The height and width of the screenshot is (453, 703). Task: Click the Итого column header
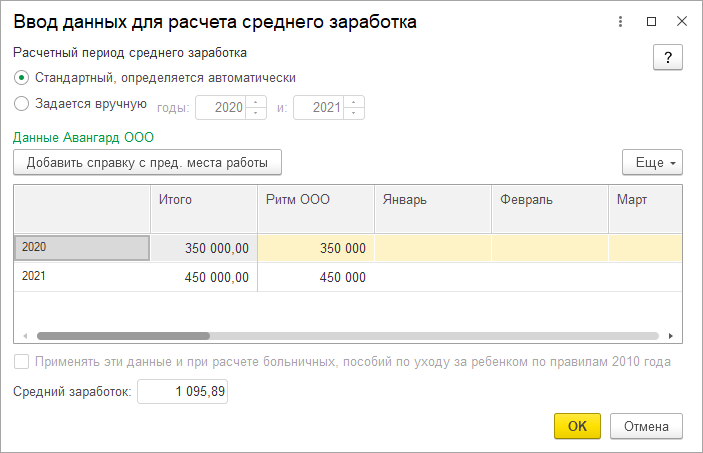tap(203, 200)
